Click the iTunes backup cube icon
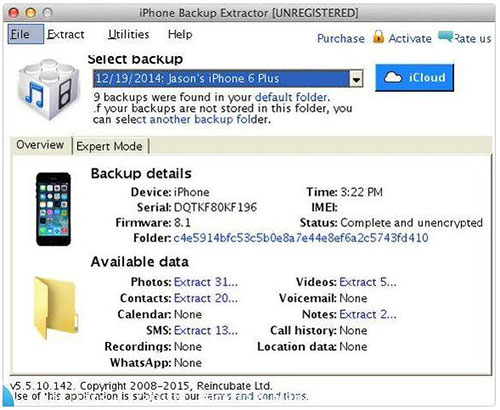The width and height of the screenshot is (500, 410). (49, 89)
